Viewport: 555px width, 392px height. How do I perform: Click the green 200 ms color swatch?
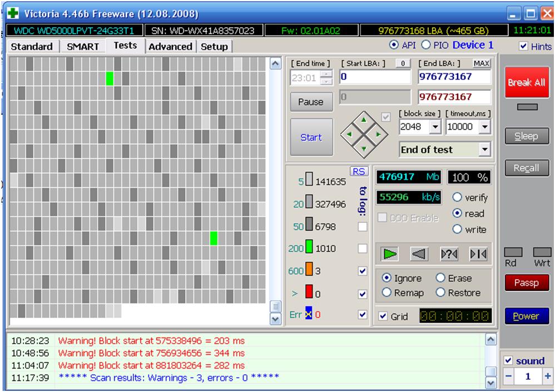point(309,246)
